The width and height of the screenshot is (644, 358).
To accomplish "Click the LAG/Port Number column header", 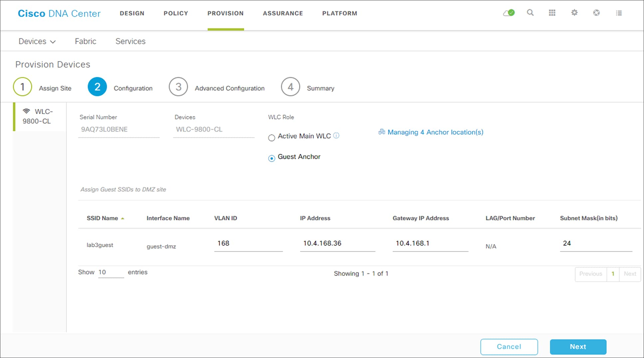I will (x=510, y=218).
